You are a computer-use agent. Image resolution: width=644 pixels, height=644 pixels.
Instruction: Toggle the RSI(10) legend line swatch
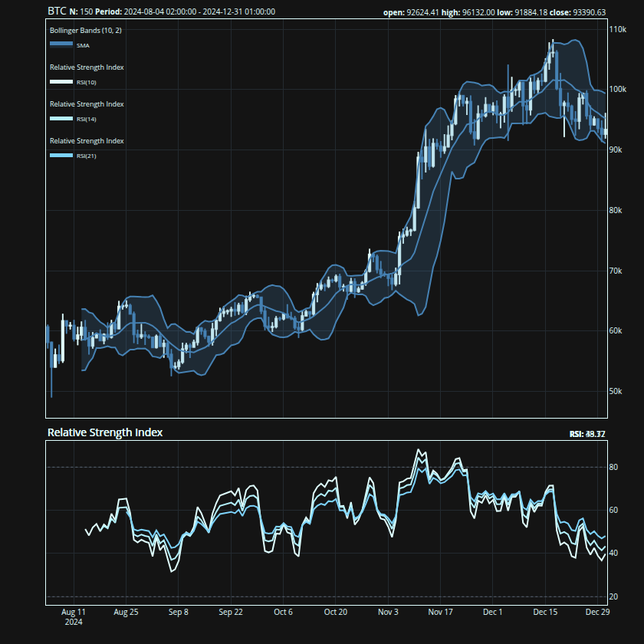point(61,81)
